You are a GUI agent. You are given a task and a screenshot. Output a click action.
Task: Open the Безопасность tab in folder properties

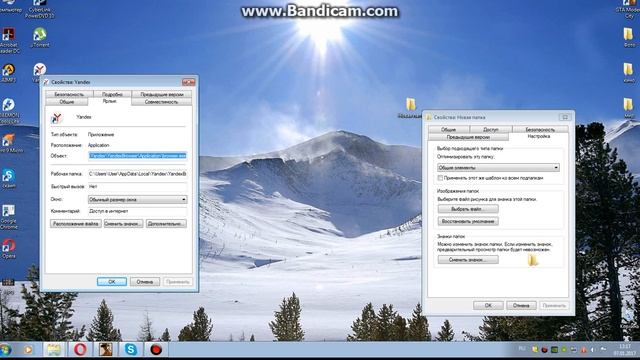[x=540, y=129]
